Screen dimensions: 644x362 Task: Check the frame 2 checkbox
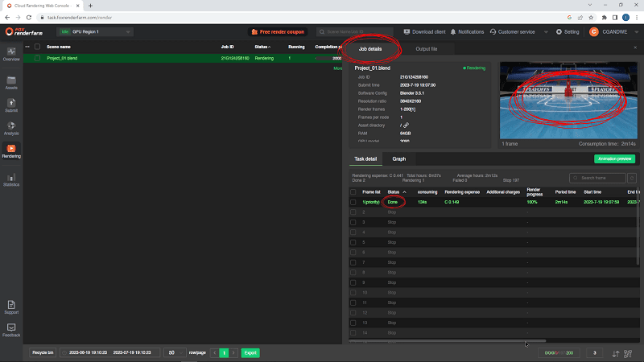tap(353, 212)
